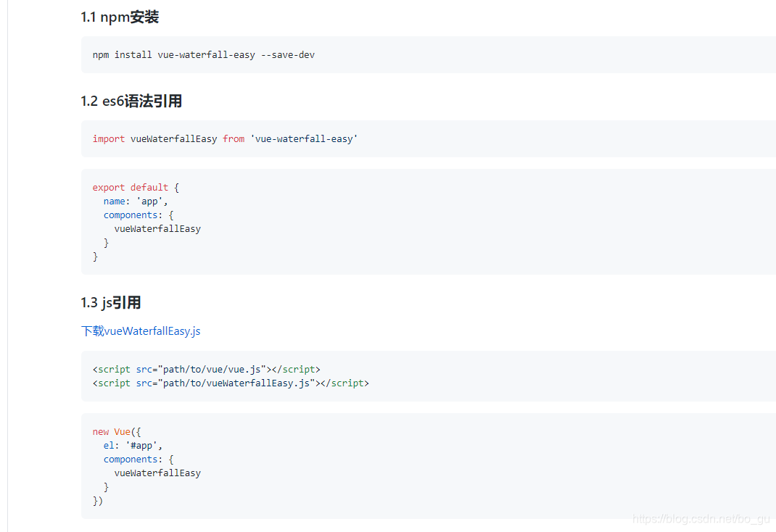Click the heading '1.3 js引用'
The image size is (776, 532).
tap(111, 302)
